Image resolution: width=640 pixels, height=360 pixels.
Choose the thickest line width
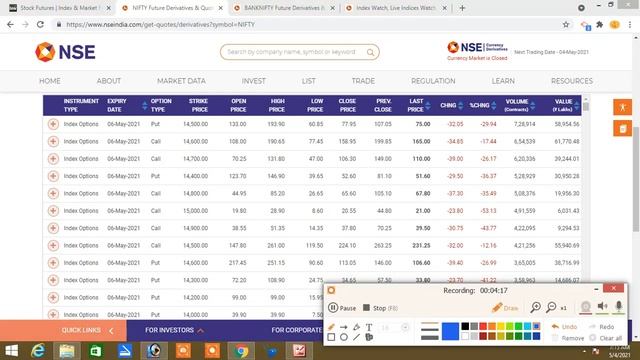429,338
